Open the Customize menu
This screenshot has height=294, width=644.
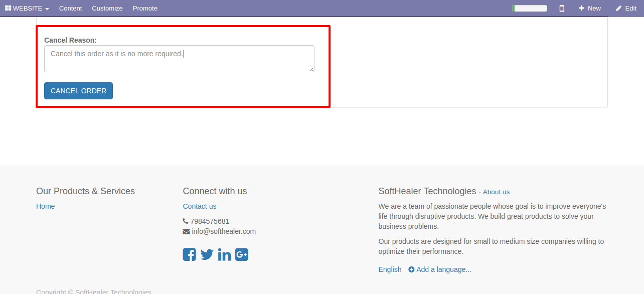coord(107,8)
